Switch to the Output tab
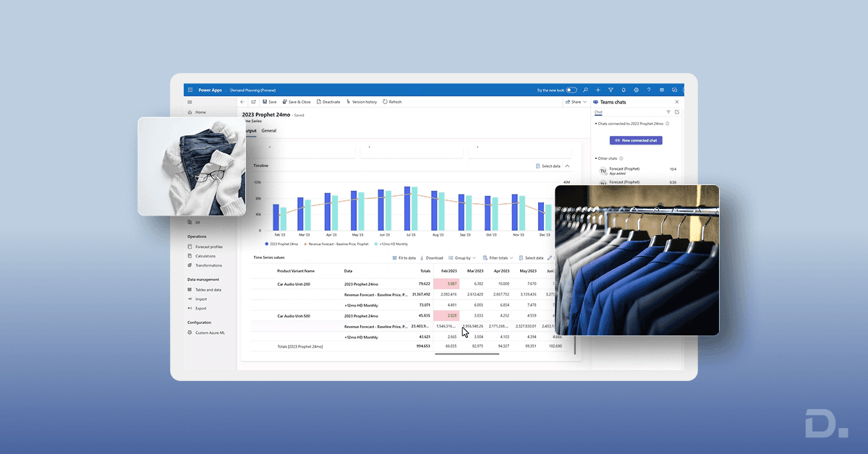 click(251, 131)
